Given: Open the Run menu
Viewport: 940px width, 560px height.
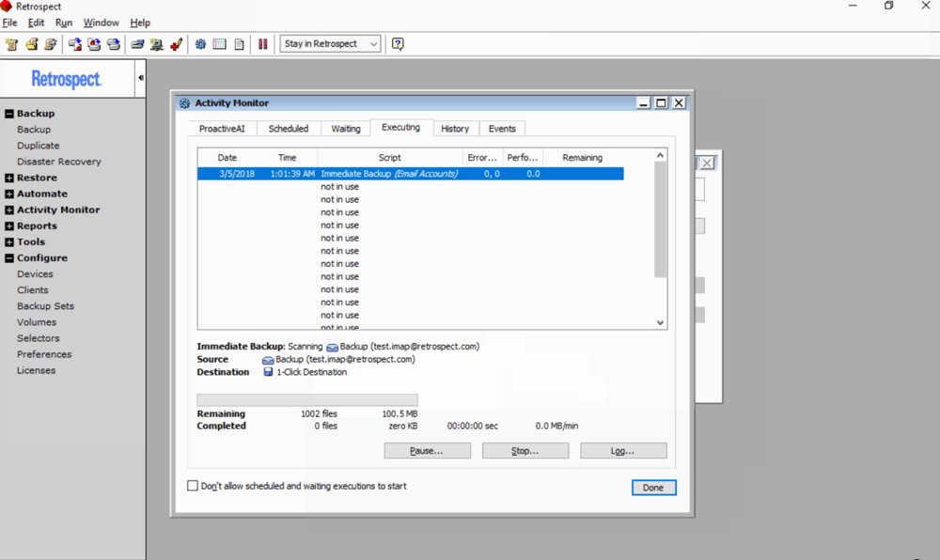Looking at the screenshot, I should (64, 23).
